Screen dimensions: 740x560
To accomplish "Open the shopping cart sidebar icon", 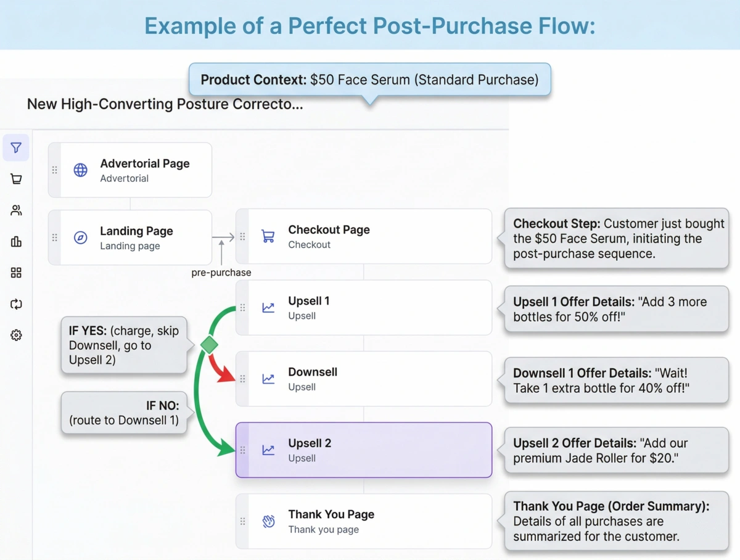I will point(16,179).
